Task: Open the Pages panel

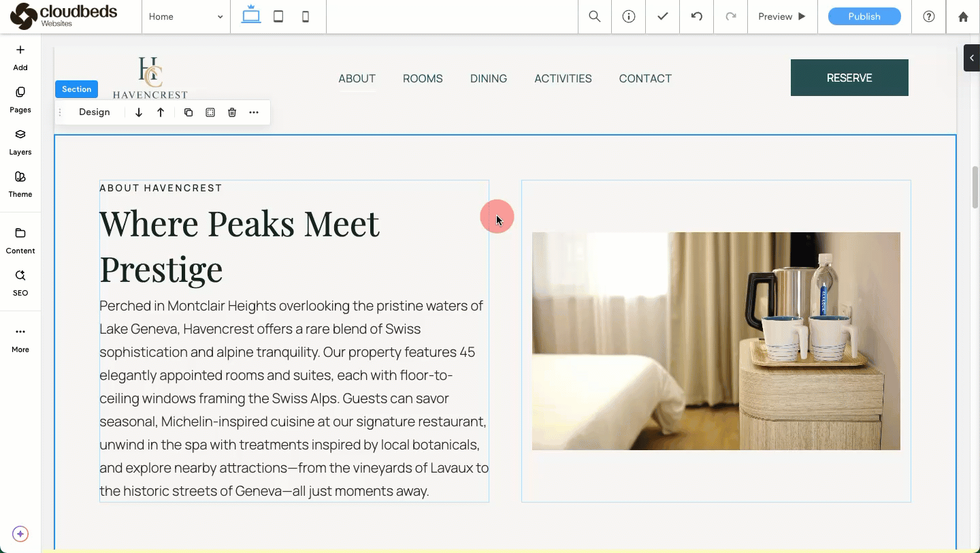Action: click(20, 99)
